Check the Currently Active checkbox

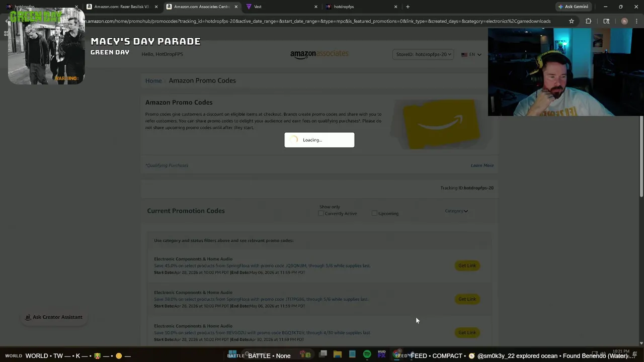321,213
